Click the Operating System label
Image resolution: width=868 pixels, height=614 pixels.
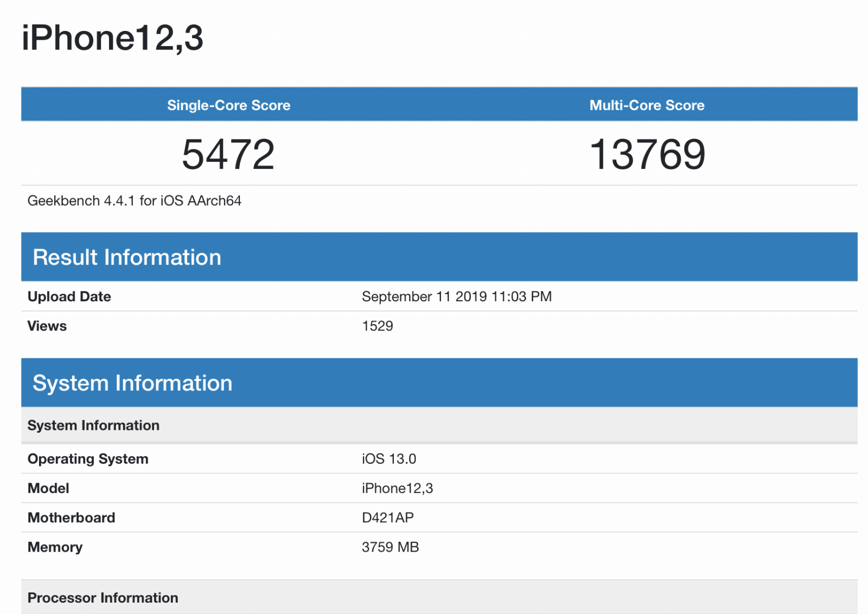pyautogui.click(x=88, y=459)
